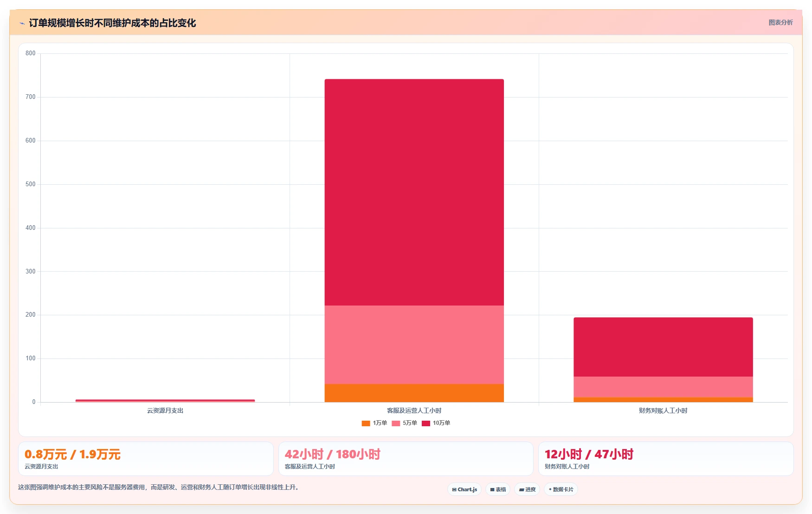Screen dimensions: 812x514
Task: Click the 300 y-axis tick label
Action: pyautogui.click(x=31, y=272)
